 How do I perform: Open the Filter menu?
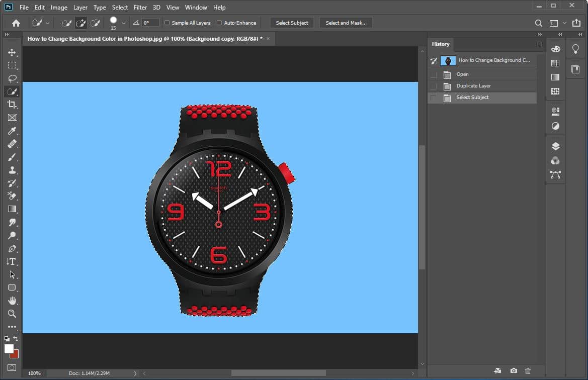[140, 7]
